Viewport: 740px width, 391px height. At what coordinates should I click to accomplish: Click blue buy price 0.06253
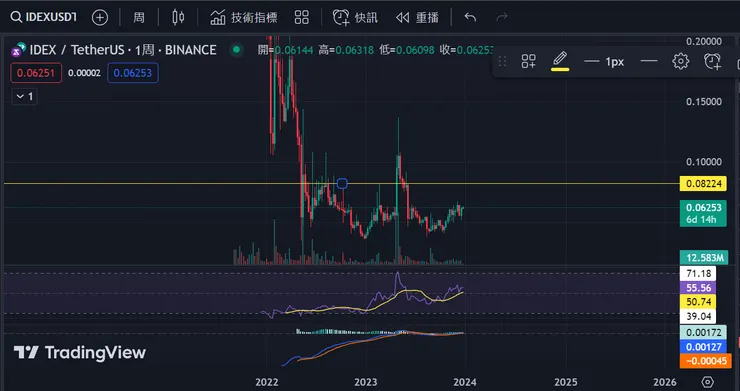[x=133, y=73]
